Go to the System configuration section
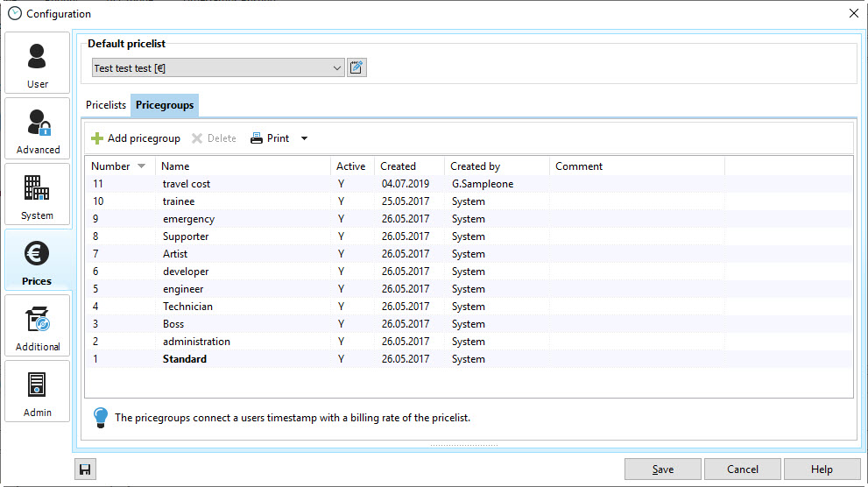The width and height of the screenshot is (868, 487). (x=37, y=194)
